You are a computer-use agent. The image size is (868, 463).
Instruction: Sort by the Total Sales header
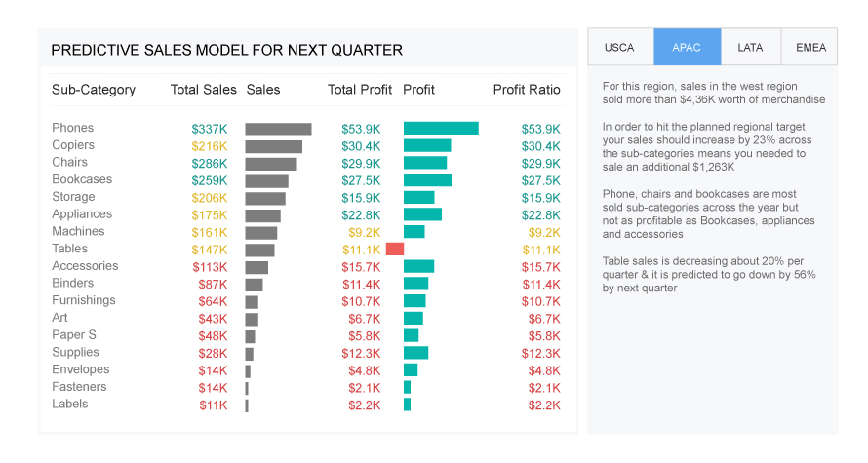pos(203,90)
